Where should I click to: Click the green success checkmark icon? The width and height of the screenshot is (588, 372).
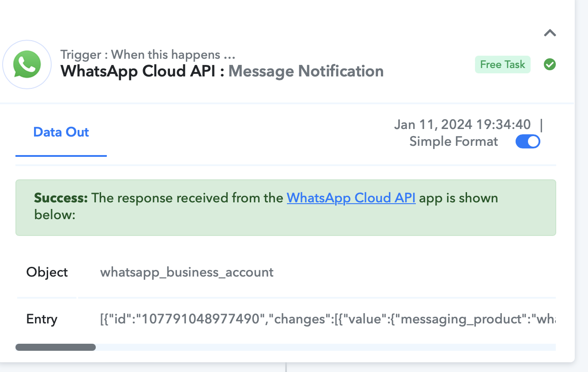click(550, 65)
